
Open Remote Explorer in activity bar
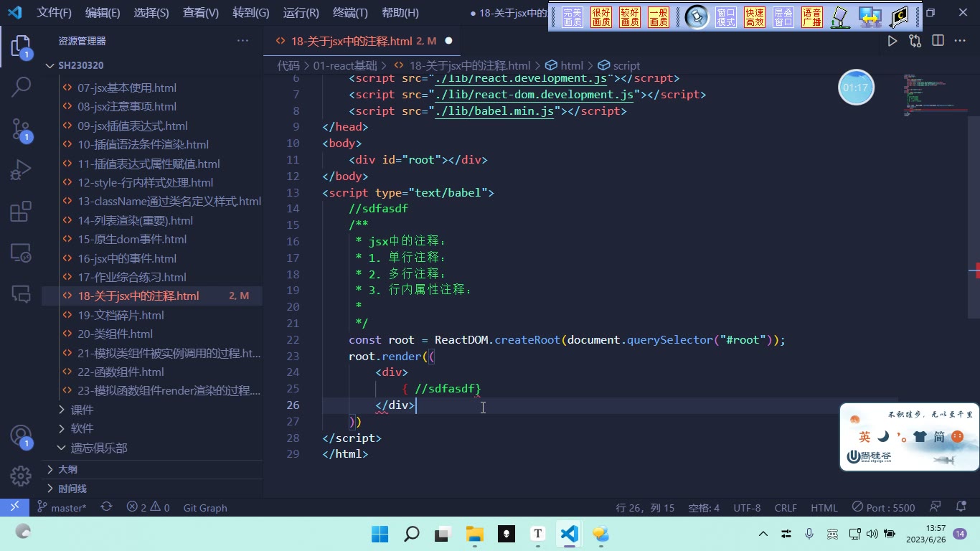click(x=21, y=253)
